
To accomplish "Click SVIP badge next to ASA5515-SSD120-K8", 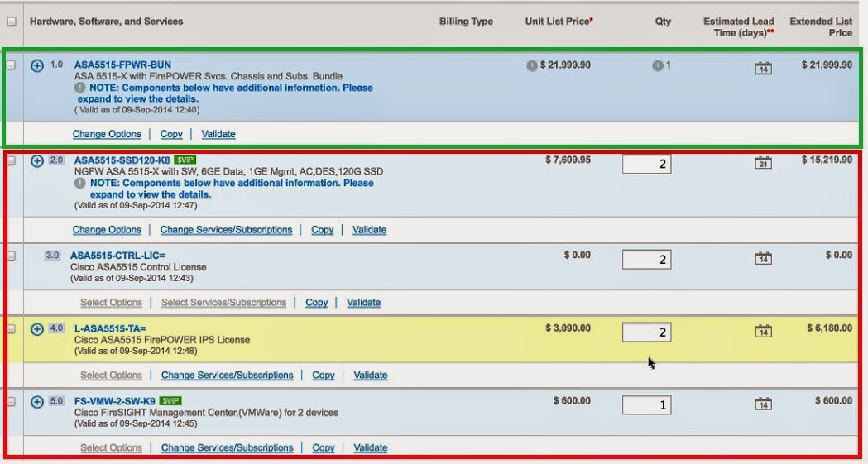I will pos(185,160).
